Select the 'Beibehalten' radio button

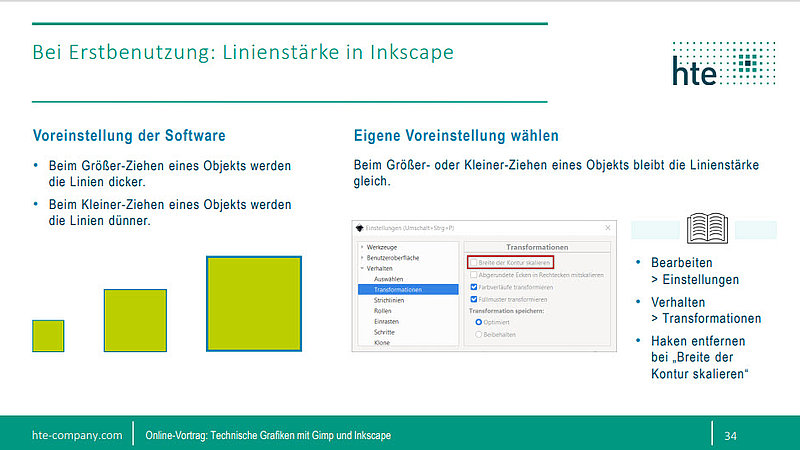[479, 335]
